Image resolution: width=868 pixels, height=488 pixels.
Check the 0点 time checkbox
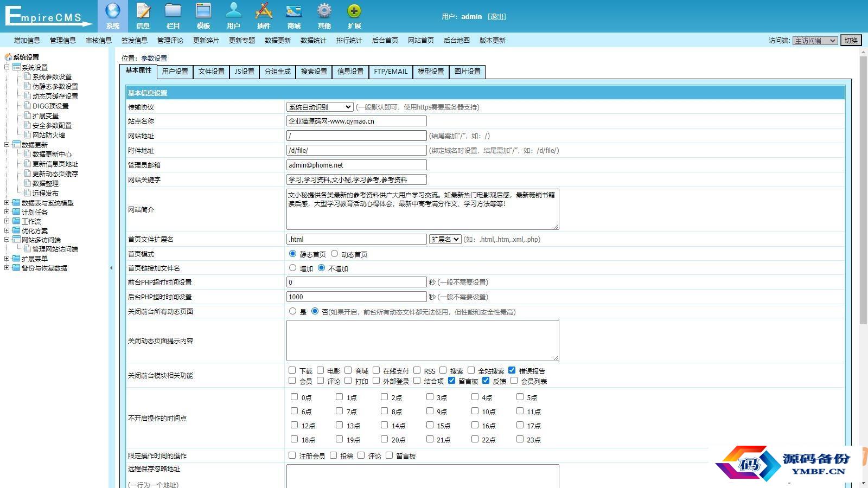click(x=294, y=396)
